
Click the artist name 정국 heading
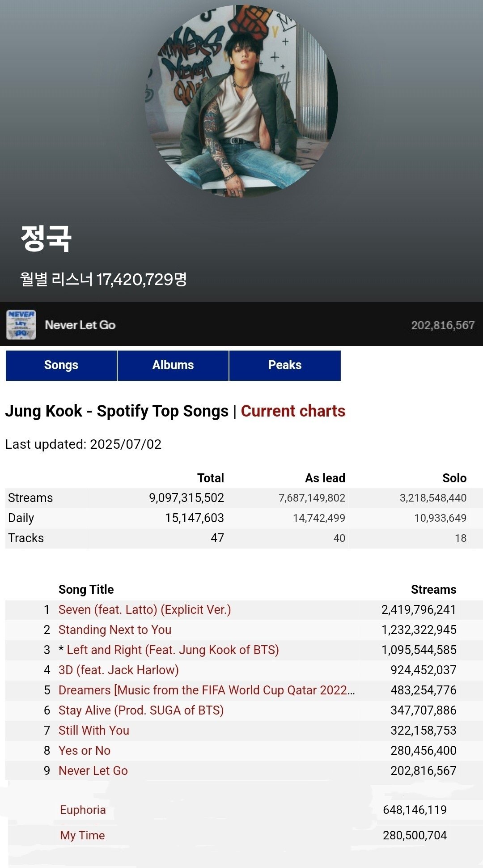(x=46, y=238)
